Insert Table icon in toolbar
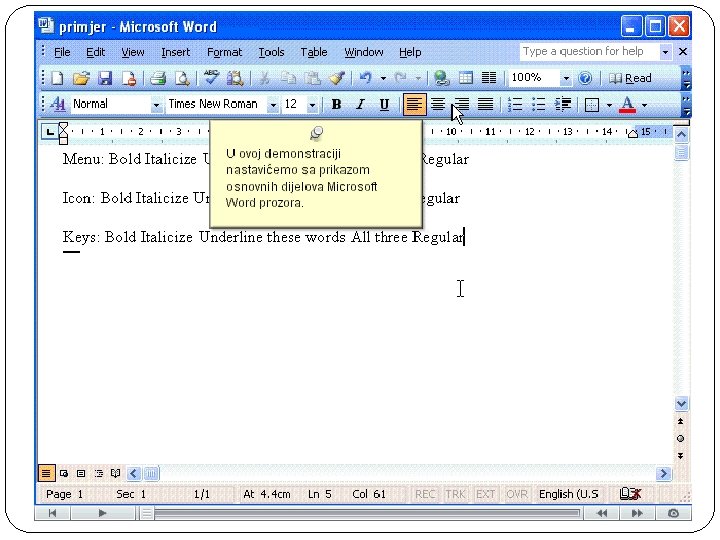 pos(466,78)
